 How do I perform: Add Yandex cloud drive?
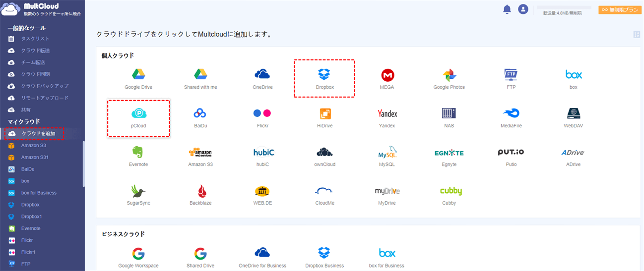[x=387, y=118]
